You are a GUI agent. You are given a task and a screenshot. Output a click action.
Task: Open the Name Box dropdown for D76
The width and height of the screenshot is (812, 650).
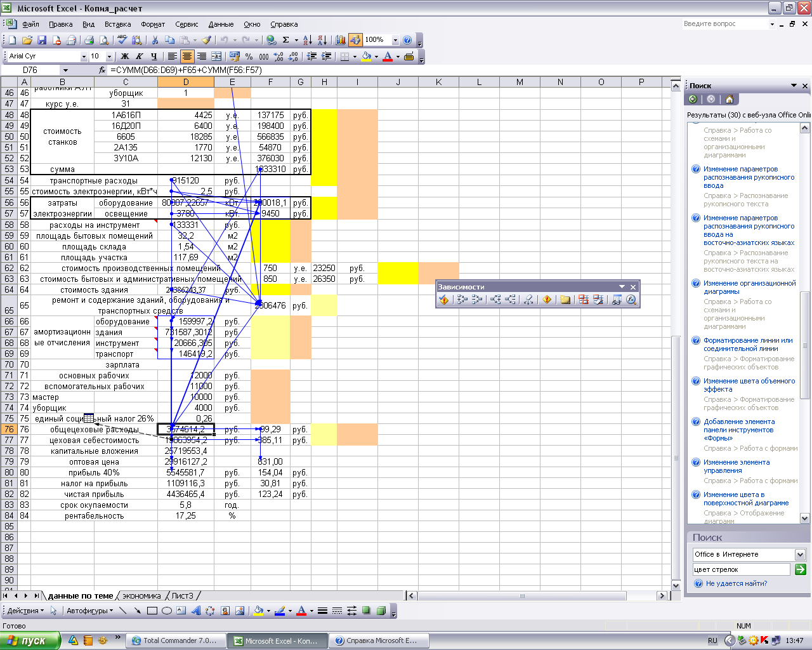[x=65, y=70]
